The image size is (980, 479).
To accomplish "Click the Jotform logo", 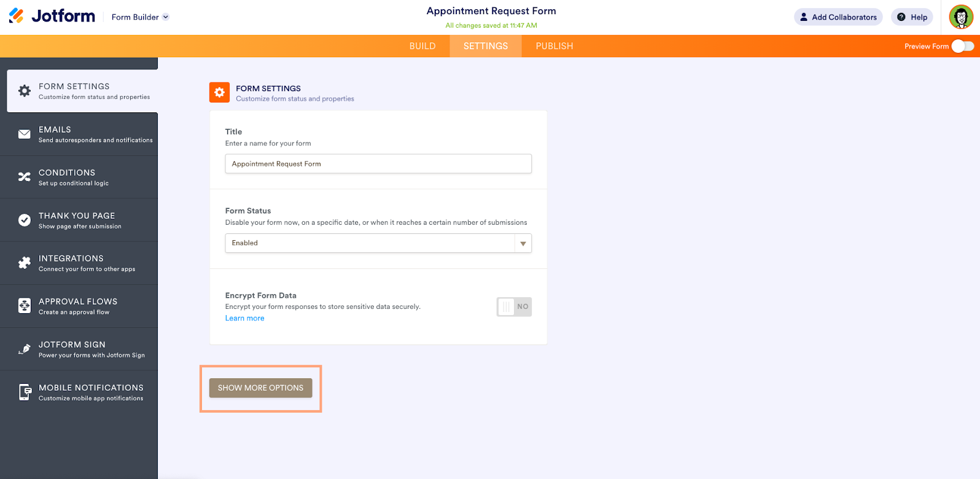I will pyautogui.click(x=52, y=17).
